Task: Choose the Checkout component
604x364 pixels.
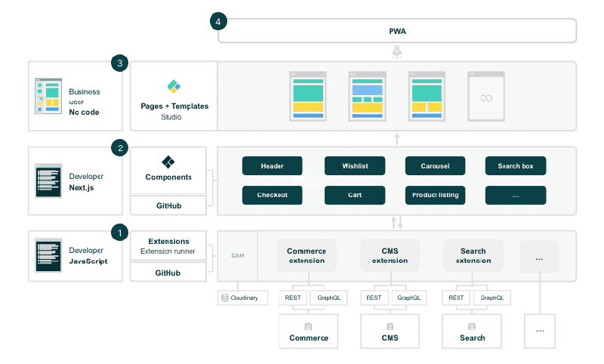Action: tap(272, 195)
